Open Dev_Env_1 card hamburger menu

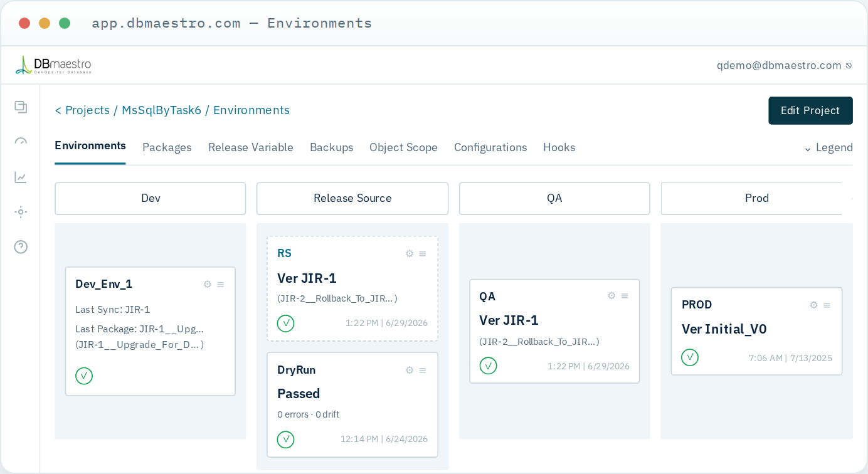pos(221,284)
